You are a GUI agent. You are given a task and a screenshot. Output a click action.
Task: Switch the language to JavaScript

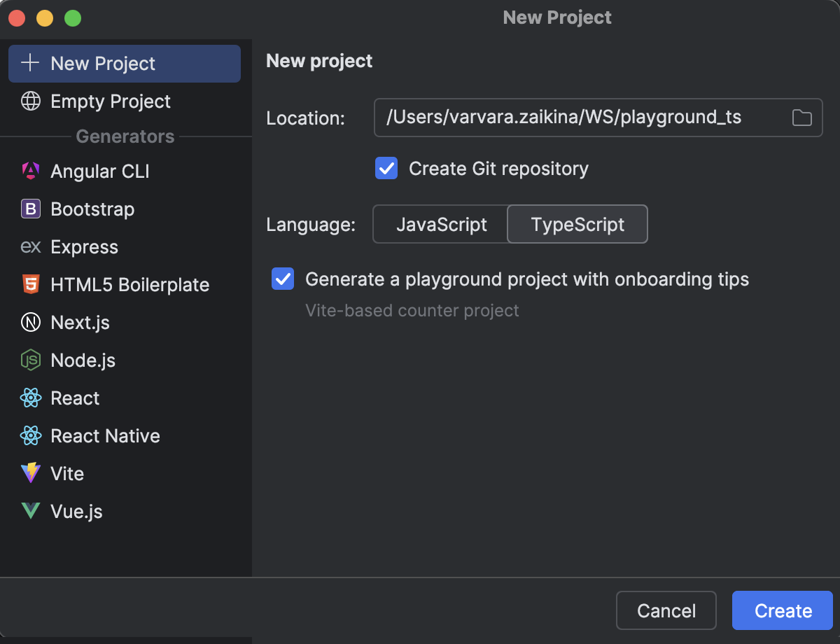point(442,224)
